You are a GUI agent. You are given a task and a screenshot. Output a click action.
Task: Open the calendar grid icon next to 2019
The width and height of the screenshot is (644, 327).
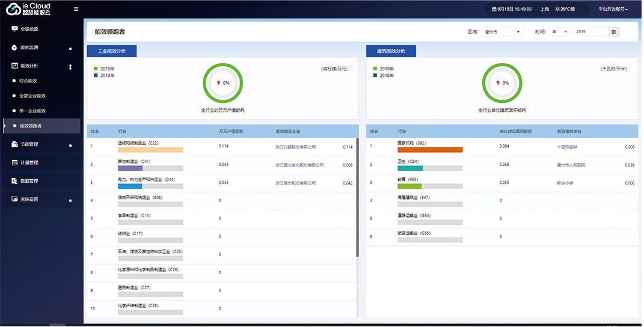[613, 32]
